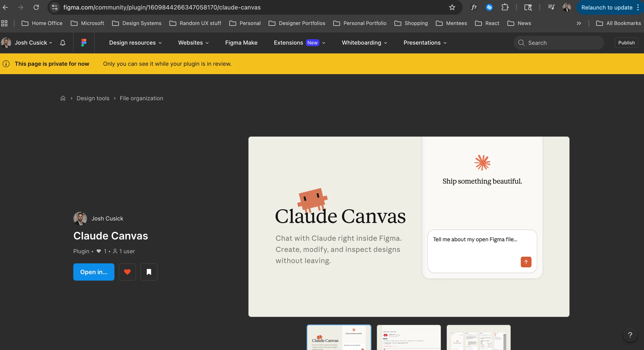Select the second preview thumbnail
The image size is (644, 350).
[408, 337]
